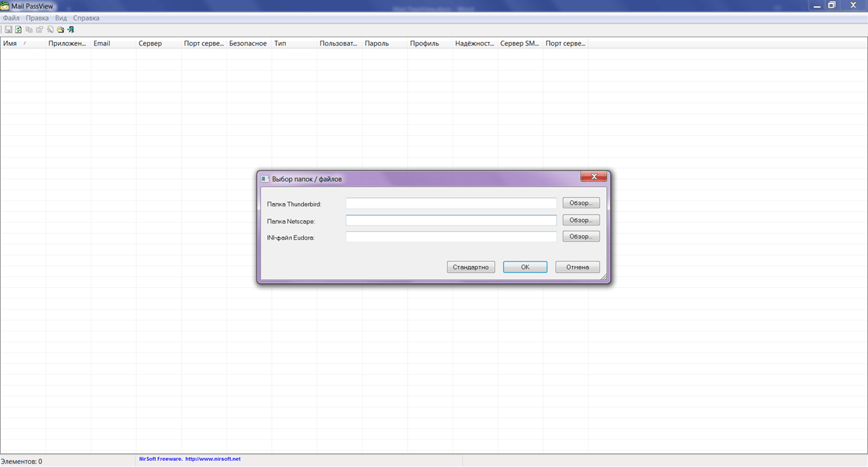
Task: Browse for the Thunderbird folder with Обзор
Action: [581, 203]
